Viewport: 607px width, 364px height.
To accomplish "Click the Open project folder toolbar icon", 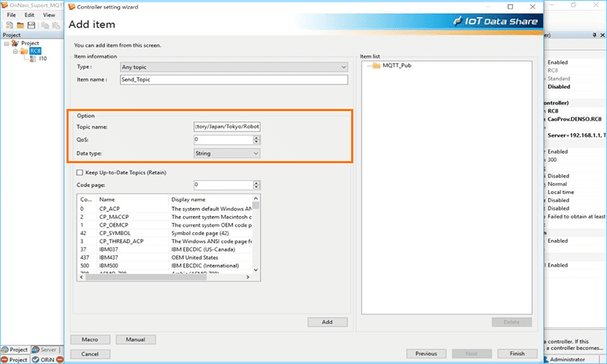I will tap(20, 25).
